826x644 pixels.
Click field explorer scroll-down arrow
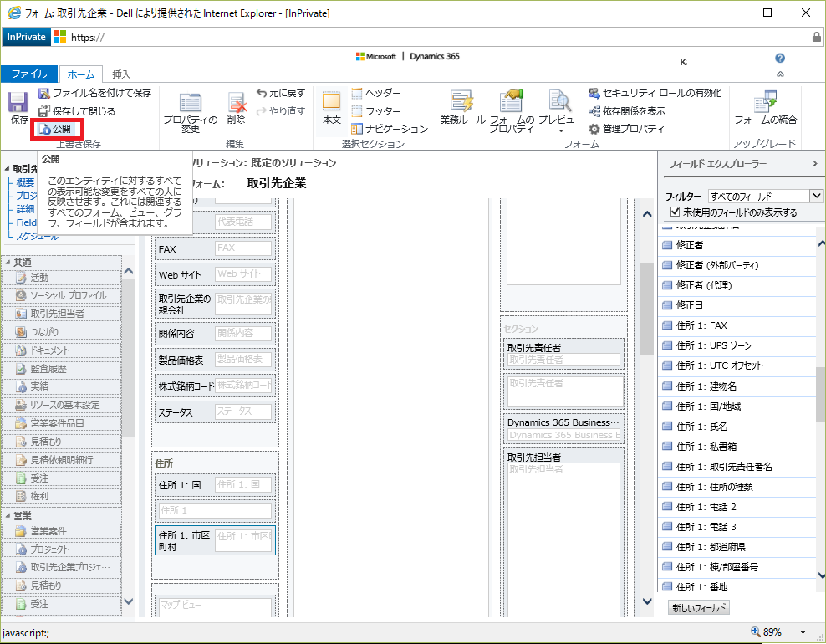pos(821,575)
